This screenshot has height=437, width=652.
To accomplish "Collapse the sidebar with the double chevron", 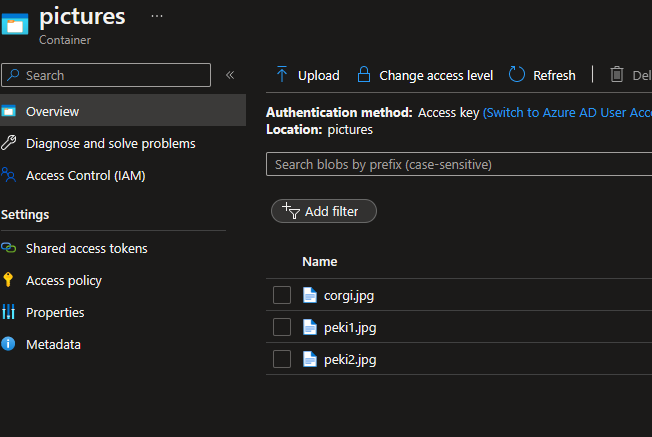I will click(230, 75).
